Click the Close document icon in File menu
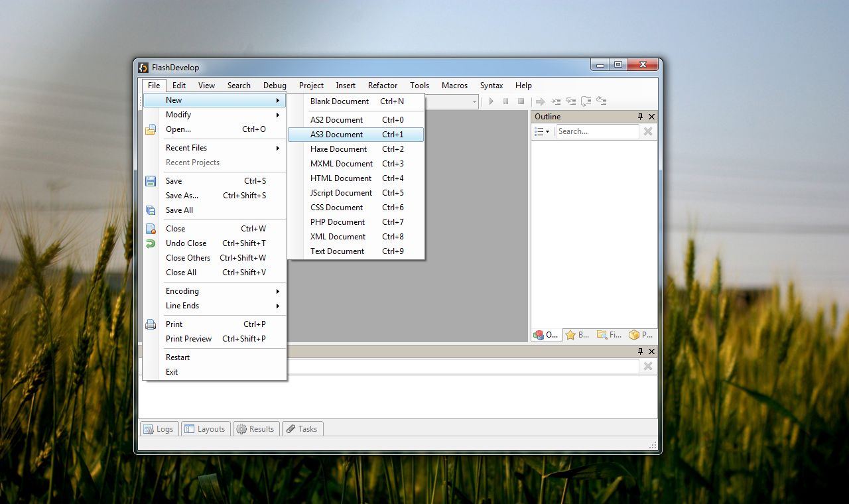 (151, 229)
